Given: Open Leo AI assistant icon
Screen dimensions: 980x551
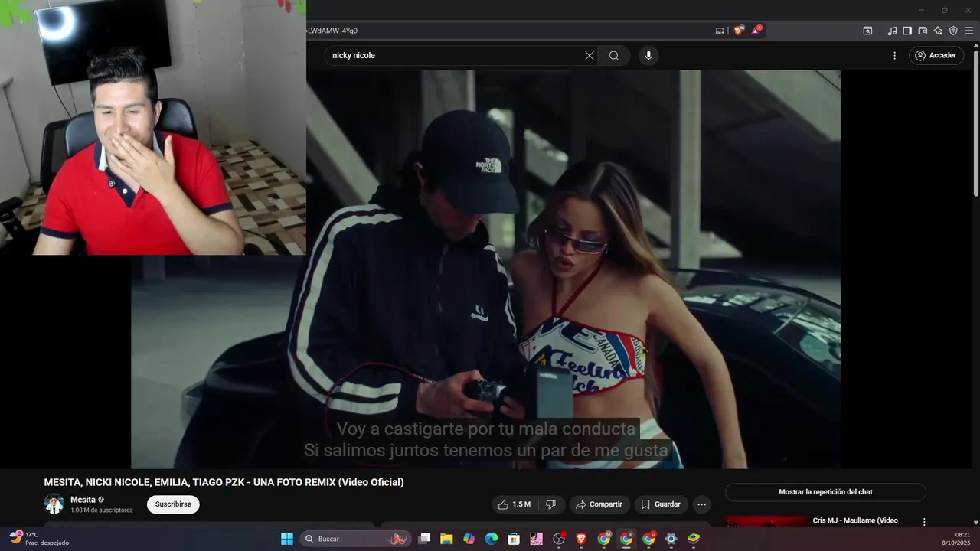Looking at the screenshot, I should [x=938, y=31].
